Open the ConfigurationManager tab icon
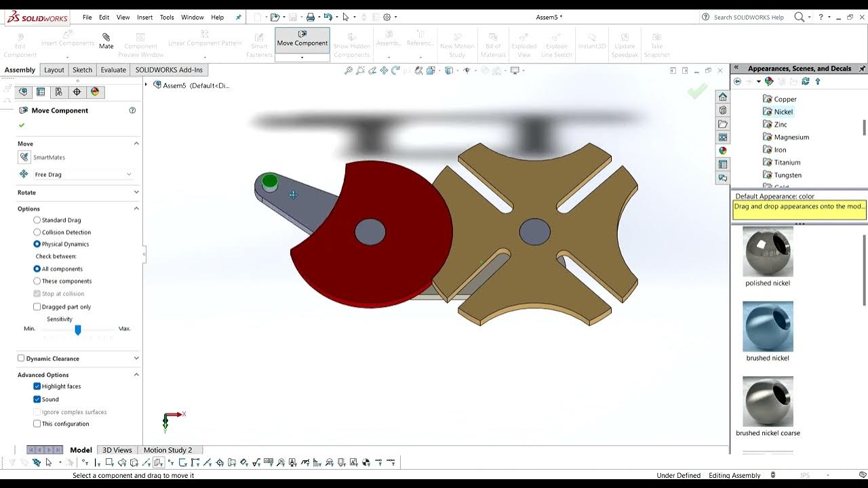This screenshot has height=488, width=868. click(58, 91)
